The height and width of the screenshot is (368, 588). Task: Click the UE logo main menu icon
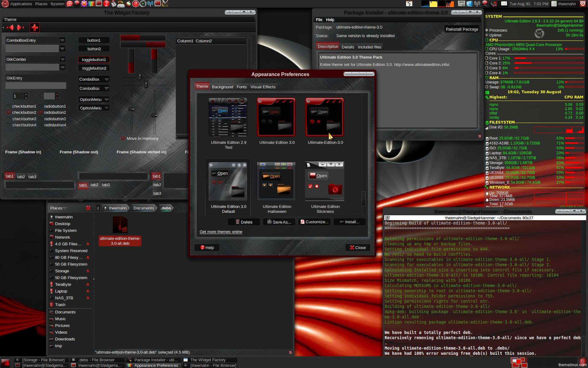(5, 4)
